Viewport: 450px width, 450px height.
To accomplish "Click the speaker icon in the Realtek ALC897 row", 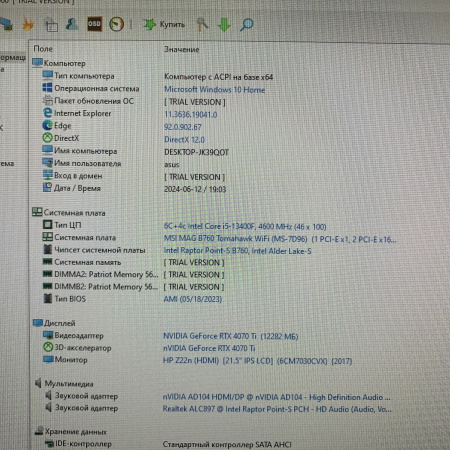I will (x=48, y=407).
